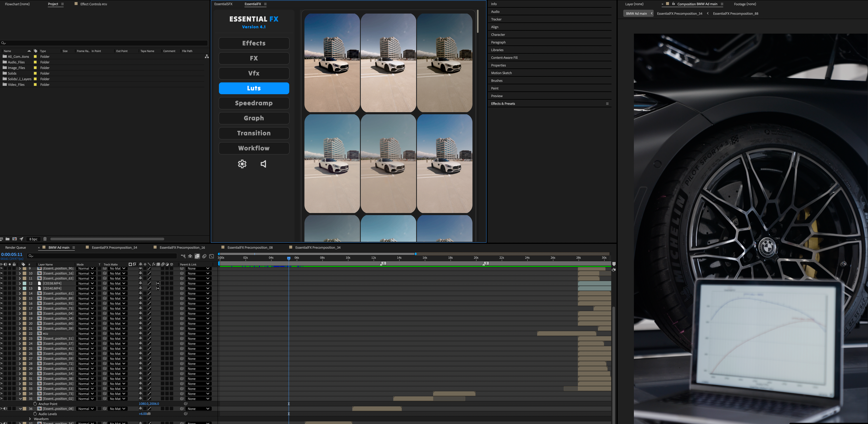Open blend Mode dropdown for ecu layer

click(86, 334)
